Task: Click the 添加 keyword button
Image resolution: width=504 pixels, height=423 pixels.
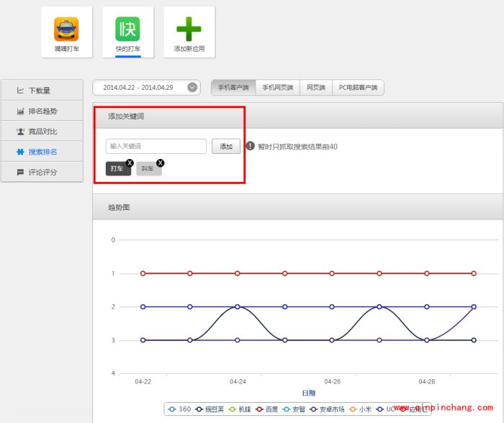Action: [x=226, y=147]
